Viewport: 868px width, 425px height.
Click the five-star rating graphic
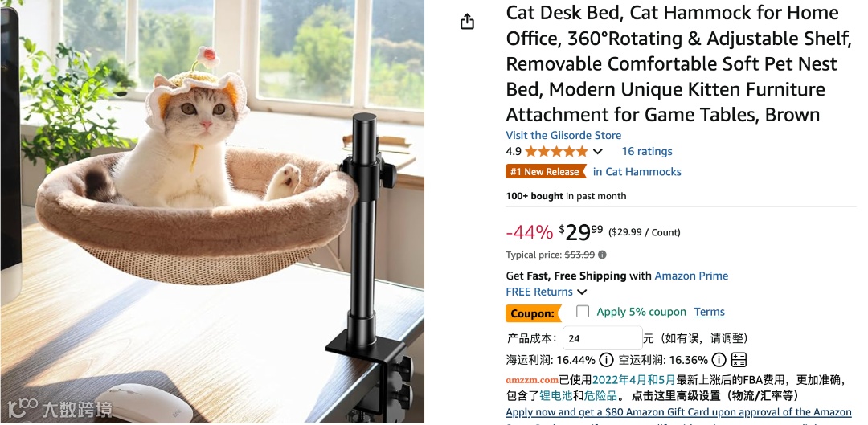pos(556,151)
